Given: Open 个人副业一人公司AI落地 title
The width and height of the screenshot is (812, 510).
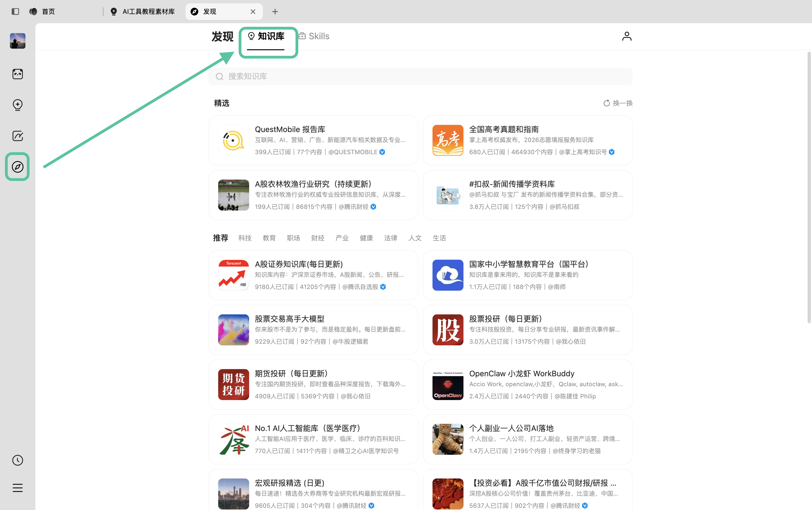Looking at the screenshot, I should 511,428.
